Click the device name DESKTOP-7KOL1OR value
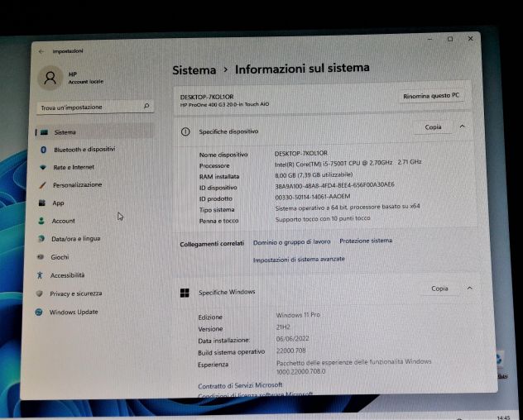The image size is (523, 420). 301,153
